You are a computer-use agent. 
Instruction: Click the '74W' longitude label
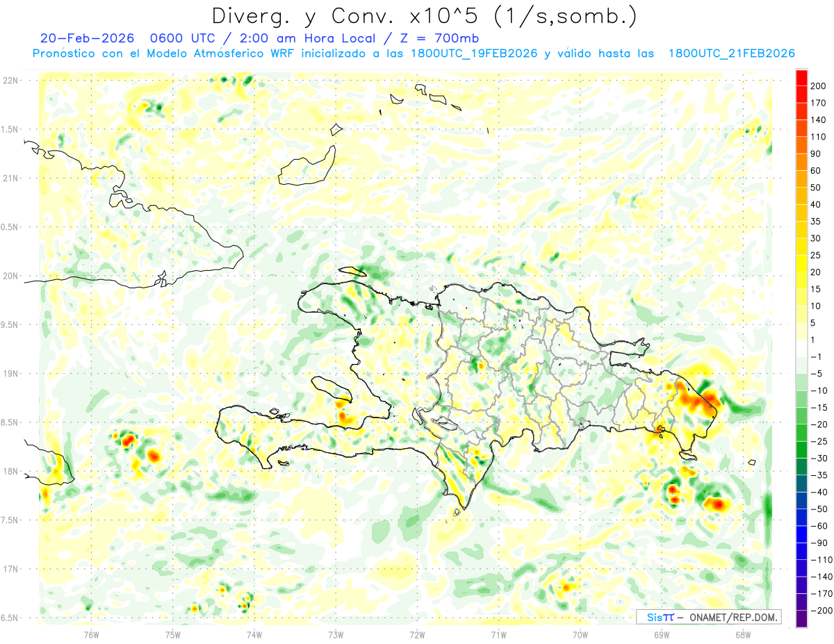254,634
